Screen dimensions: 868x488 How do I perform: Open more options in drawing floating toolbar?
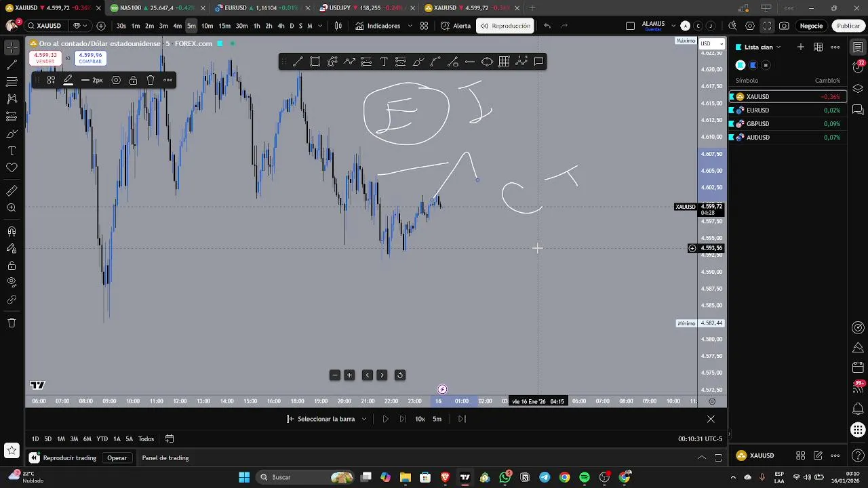tap(167, 80)
